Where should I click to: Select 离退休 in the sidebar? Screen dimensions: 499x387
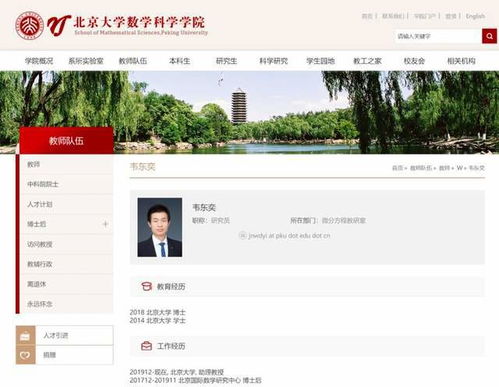coord(67,284)
